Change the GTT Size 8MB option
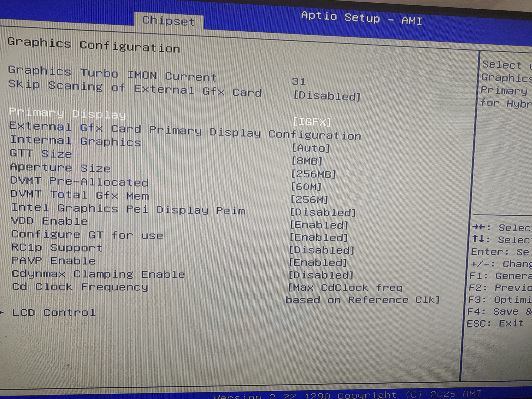The height and width of the screenshot is (399, 532). click(x=307, y=161)
